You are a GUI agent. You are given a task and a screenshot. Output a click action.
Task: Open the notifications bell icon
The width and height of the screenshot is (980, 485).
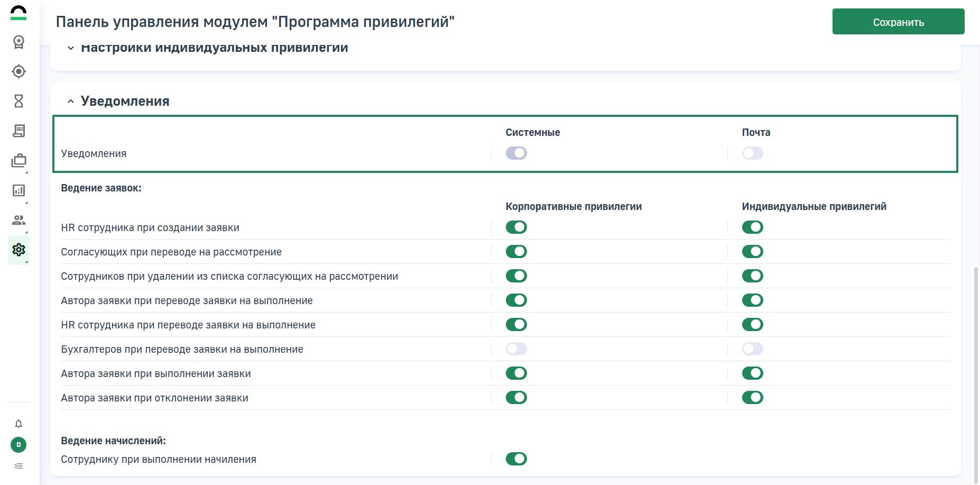pyautogui.click(x=19, y=424)
